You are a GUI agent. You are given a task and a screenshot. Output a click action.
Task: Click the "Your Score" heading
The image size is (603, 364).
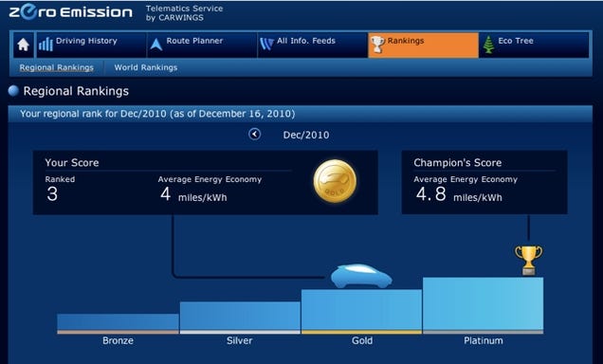pyautogui.click(x=72, y=163)
